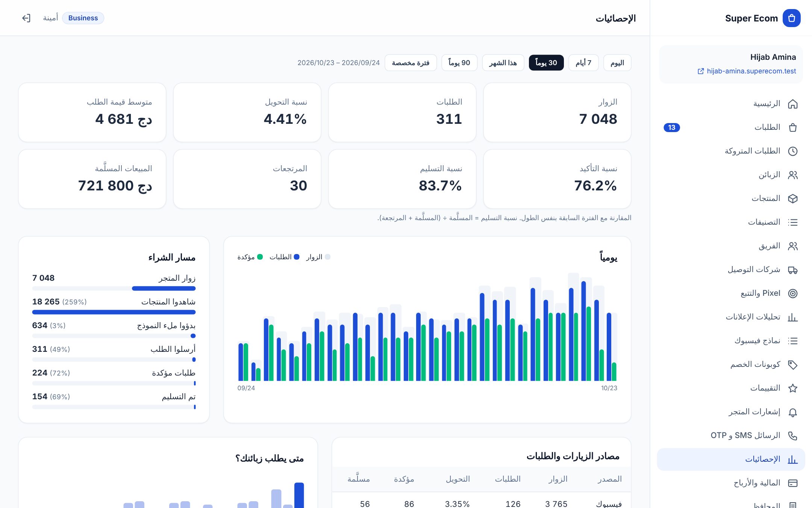Click the date range 2026/10/23 – 2026/09/24 text
The height and width of the screenshot is (508, 812).
coord(339,63)
